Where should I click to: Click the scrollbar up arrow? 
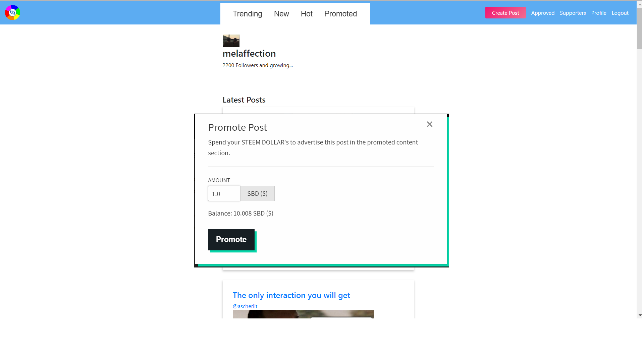pyautogui.click(x=640, y=4)
